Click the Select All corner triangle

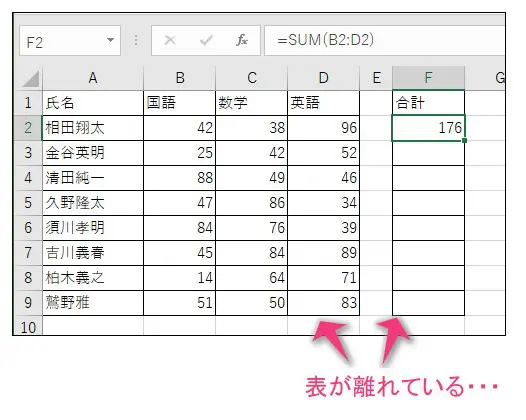pyautogui.click(x=30, y=78)
